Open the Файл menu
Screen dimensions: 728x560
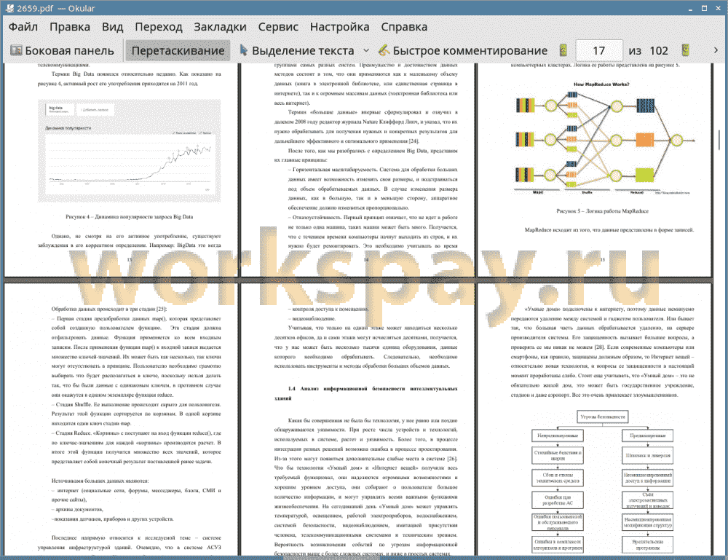point(23,27)
